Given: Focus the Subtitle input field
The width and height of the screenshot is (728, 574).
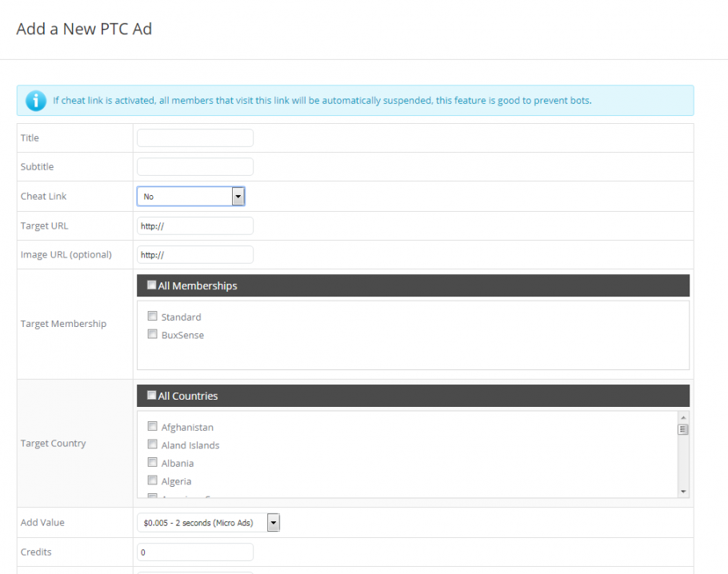Looking at the screenshot, I should (x=195, y=166).
